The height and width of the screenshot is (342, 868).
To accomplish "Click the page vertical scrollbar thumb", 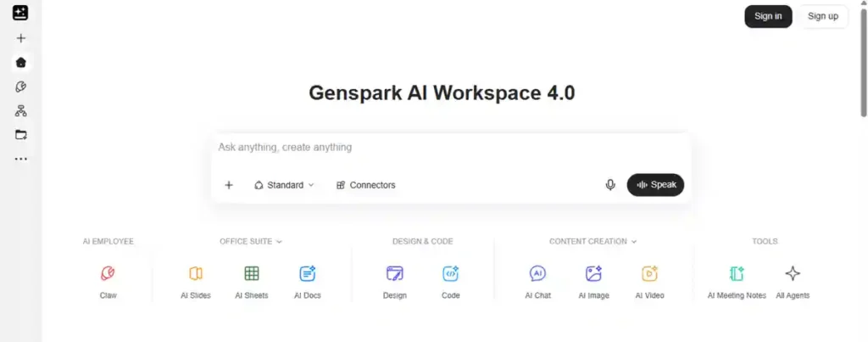I will 864,61.
